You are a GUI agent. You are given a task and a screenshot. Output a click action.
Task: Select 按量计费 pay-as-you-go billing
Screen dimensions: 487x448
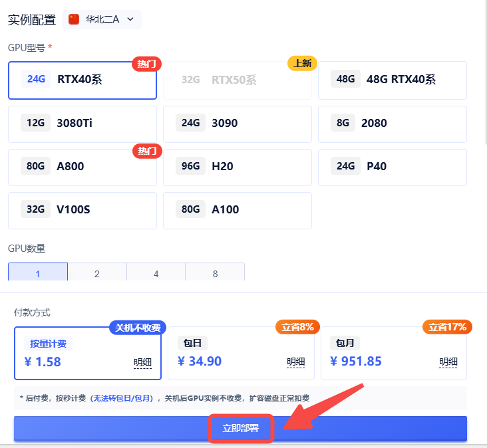click(x=87, y=353)
